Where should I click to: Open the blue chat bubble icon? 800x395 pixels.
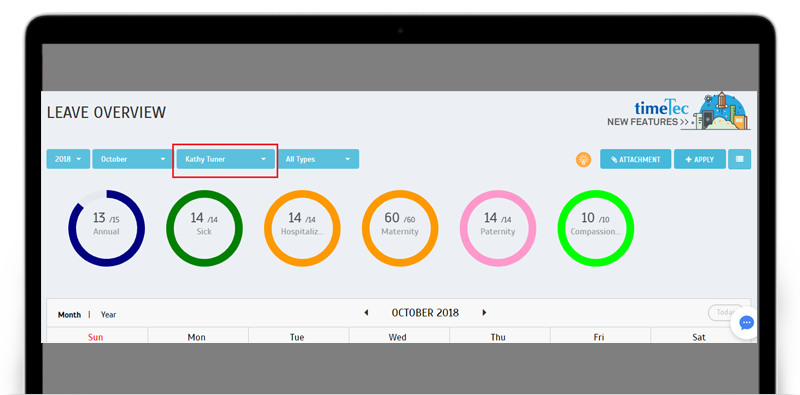[x=746, y=323]
